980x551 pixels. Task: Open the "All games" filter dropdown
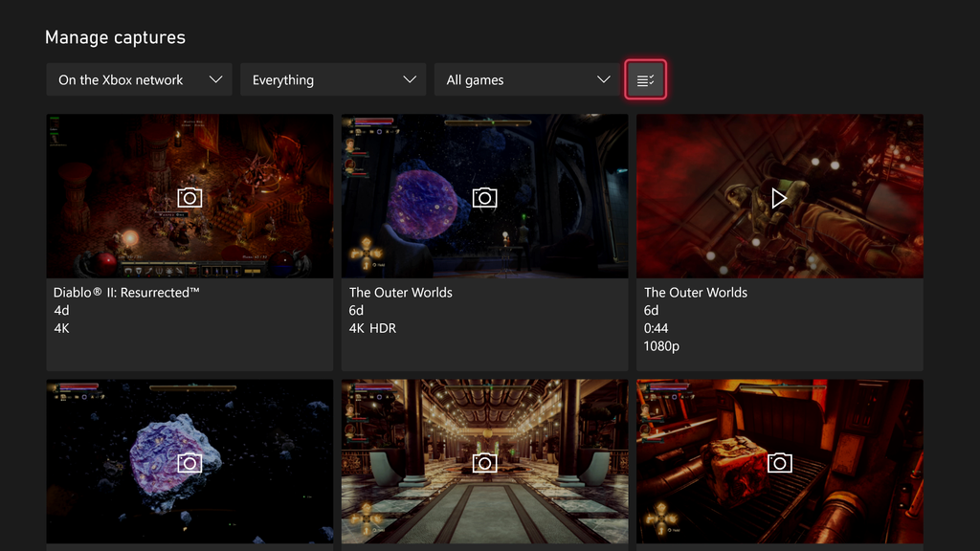point(527,79)
